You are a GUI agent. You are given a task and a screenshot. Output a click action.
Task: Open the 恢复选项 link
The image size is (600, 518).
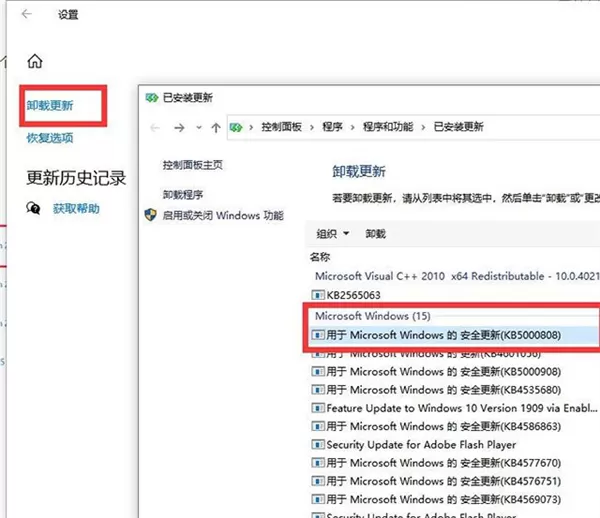click(50, 138)
